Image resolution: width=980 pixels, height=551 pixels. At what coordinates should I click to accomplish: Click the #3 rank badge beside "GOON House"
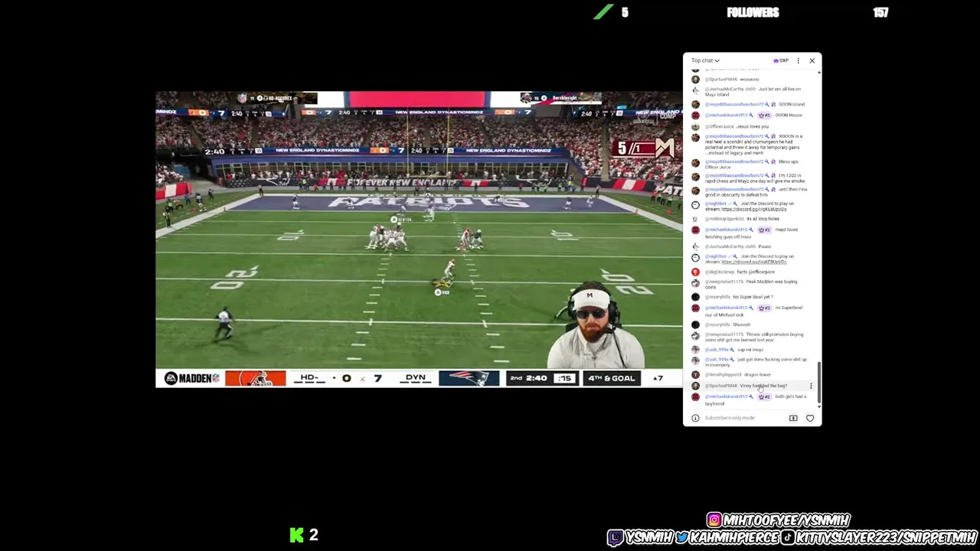pos(764,116)
